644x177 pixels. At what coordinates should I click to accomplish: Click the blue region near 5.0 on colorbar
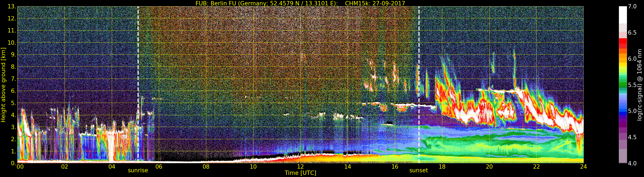tap(623, 111)
